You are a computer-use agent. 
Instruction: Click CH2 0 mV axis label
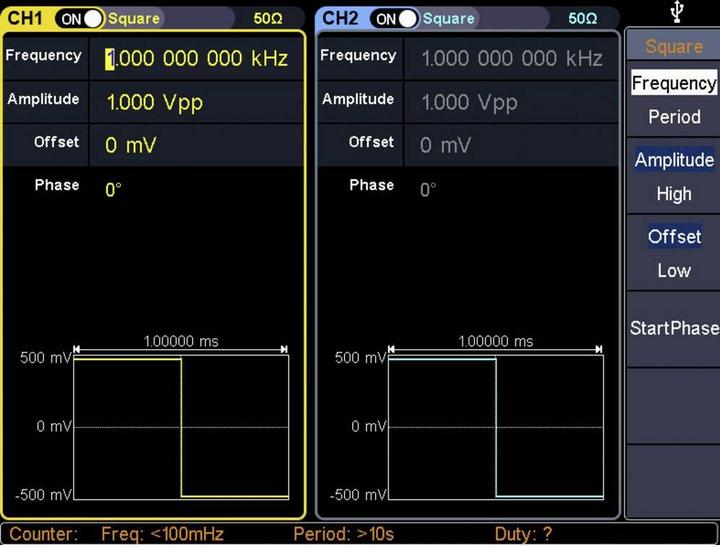pos(368,426)
